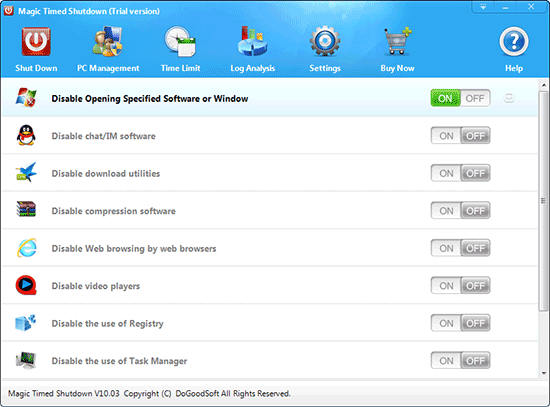
Task: Click the scrollbar up arrow
Action: point(544,85)
